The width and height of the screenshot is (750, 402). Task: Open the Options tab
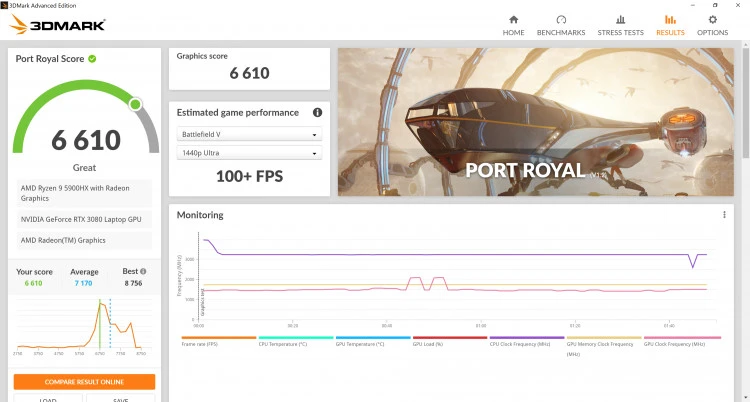[712, 26]
